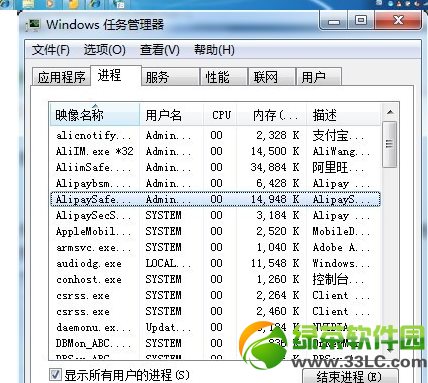Click the Adobe A description cell
Image resolution: width=428 pixels, height=383 pixels.
tap(340, 247)
